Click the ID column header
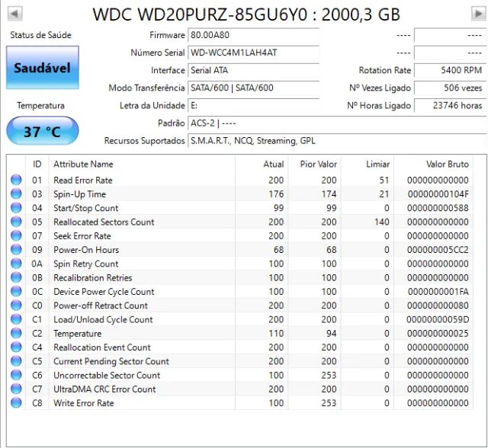Screen dimensions: 488x448 (37, 164)
